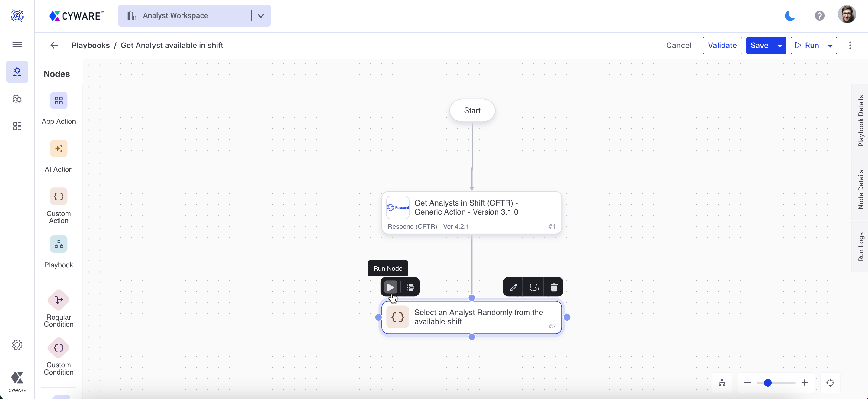Toggle the hamburger sidebar menu
The image size is (868, 399).
(x=17, y=45)
